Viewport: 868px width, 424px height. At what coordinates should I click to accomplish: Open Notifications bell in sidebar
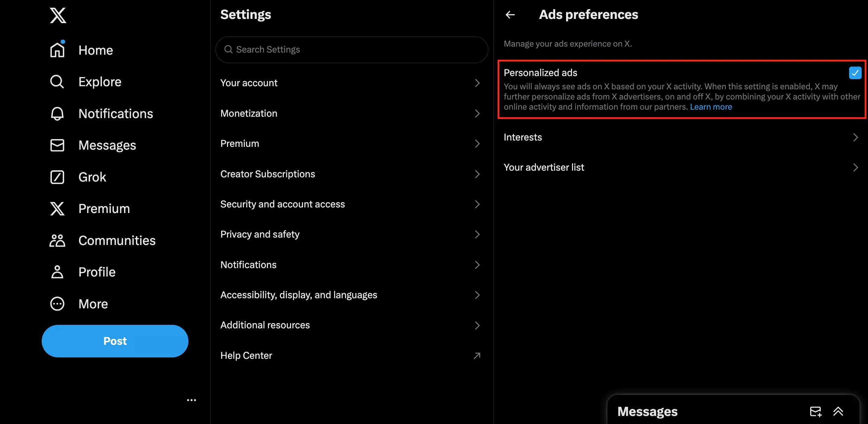click(x=57, y=114)
